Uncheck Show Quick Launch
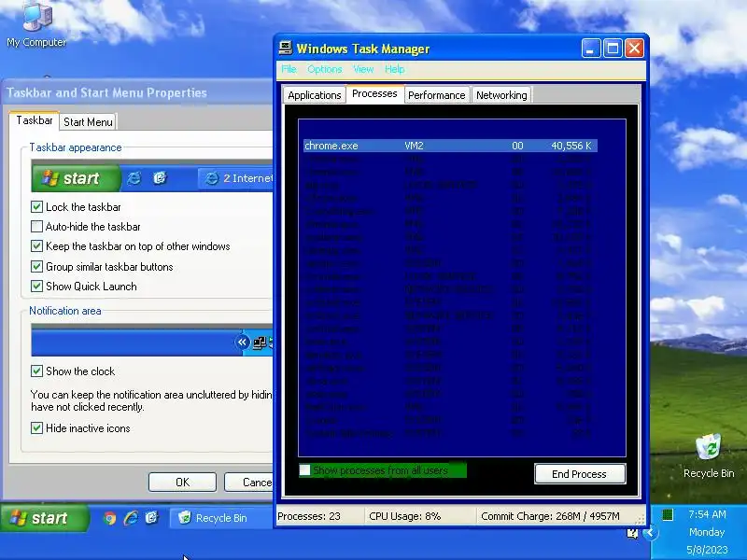The width and height of the screenshot is (747, 560). (36, 287)
